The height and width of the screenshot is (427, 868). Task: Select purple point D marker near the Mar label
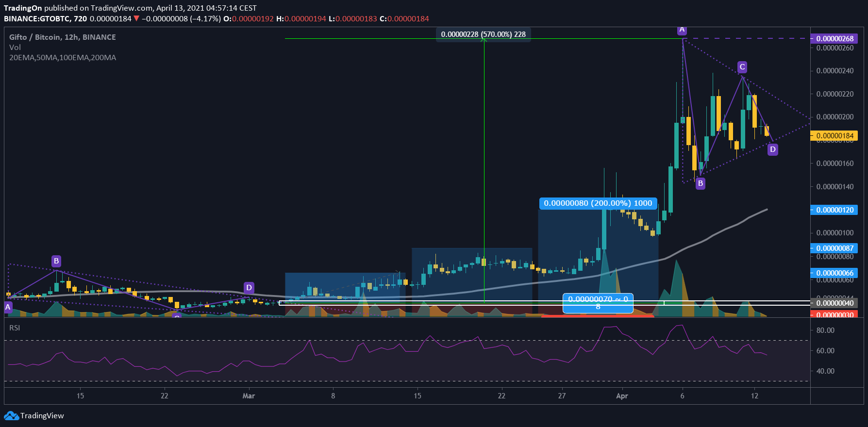click(x=249, y=288)
